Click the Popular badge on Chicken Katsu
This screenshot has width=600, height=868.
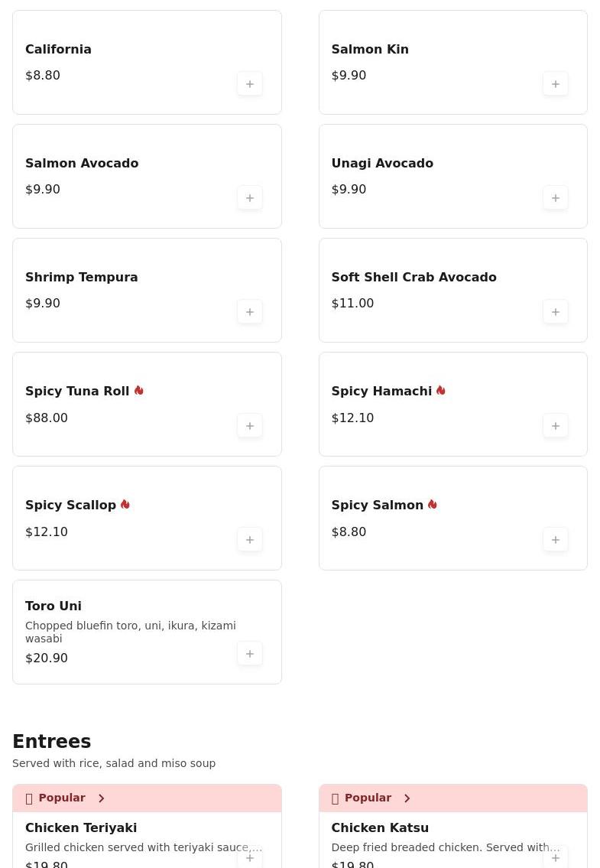(x=367, y=798)
